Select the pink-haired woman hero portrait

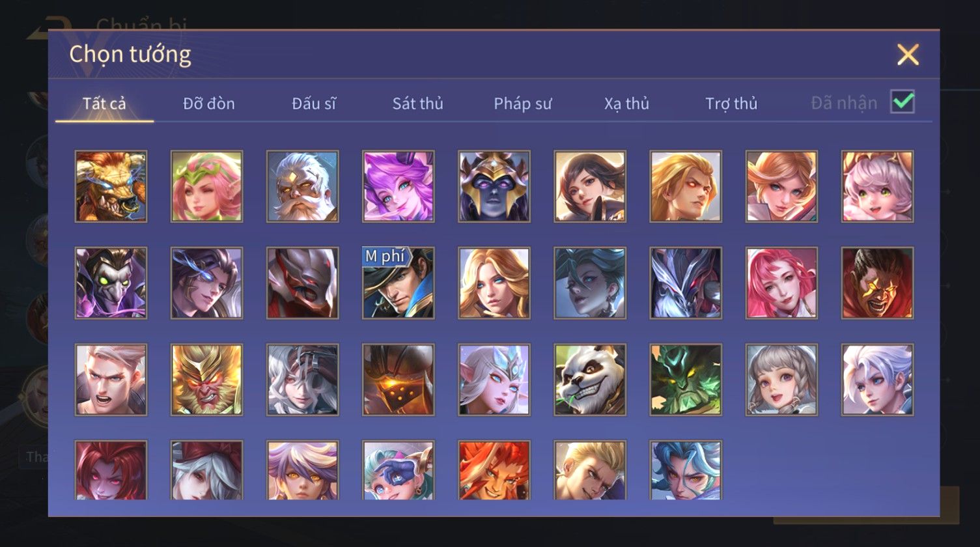pos(781,283)
